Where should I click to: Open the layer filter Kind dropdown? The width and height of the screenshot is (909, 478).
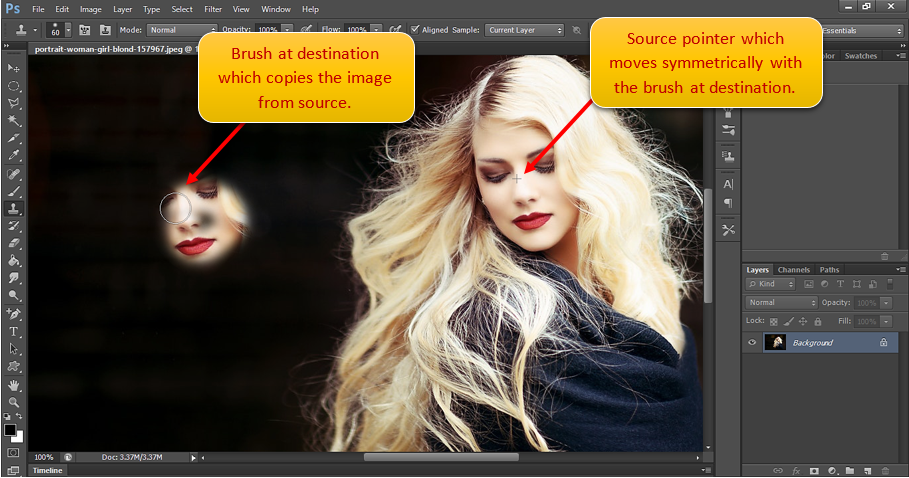(x=770, y=284)
